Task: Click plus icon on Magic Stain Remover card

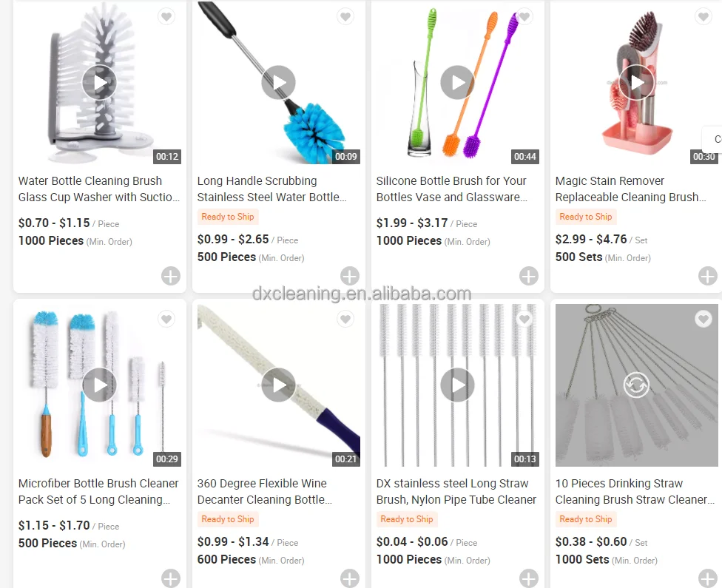Action: pos(708,277)
